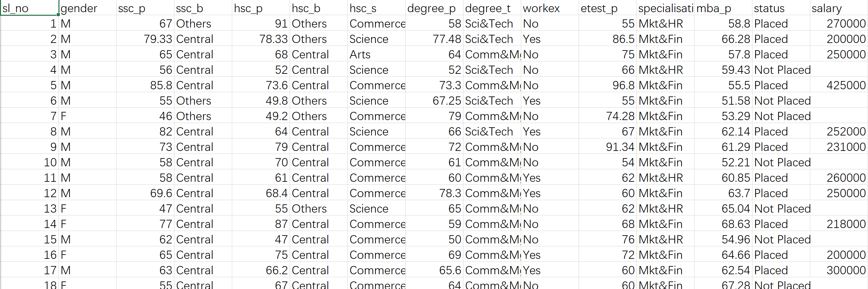Click the degree_t header cell

492,8
